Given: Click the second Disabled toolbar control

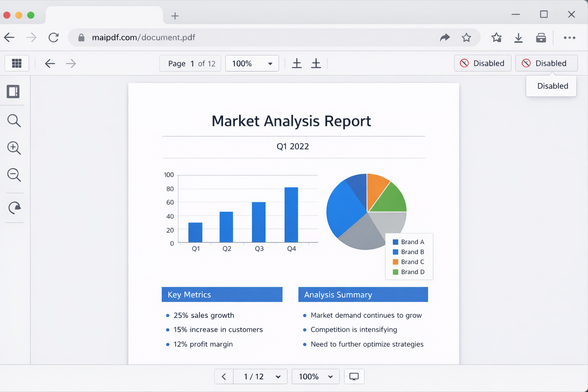Looking at the screenshot, I should (546, 63).
